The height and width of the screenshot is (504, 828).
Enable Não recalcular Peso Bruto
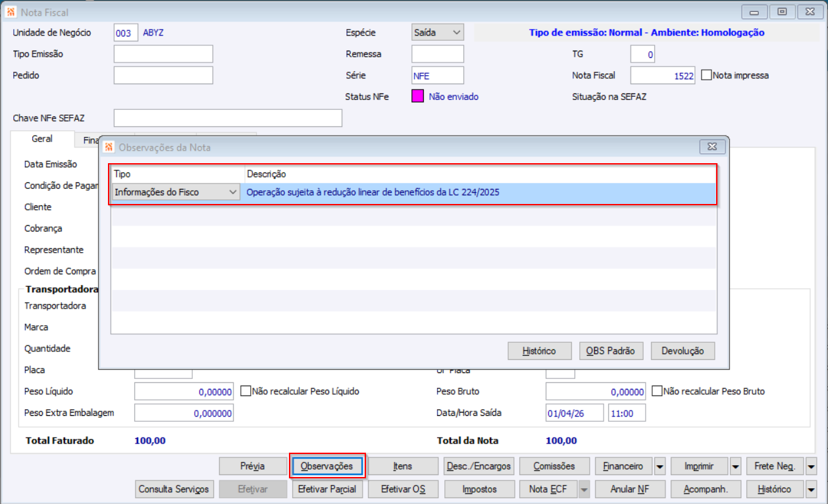[657, 391]
